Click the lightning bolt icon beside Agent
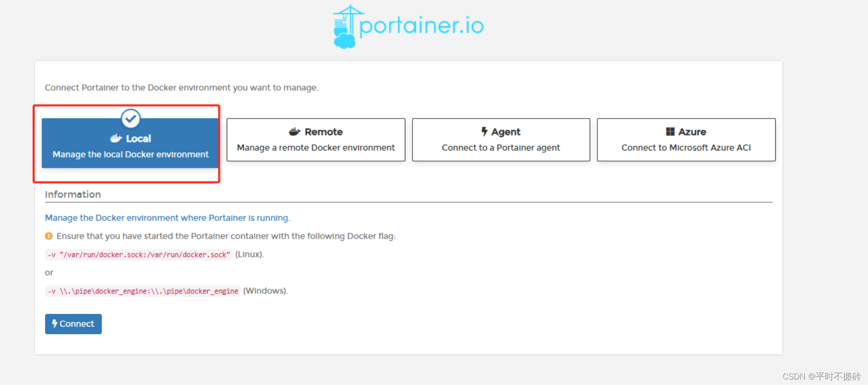The height and width of the screenshot is (385, 868). tap(484, 132)
